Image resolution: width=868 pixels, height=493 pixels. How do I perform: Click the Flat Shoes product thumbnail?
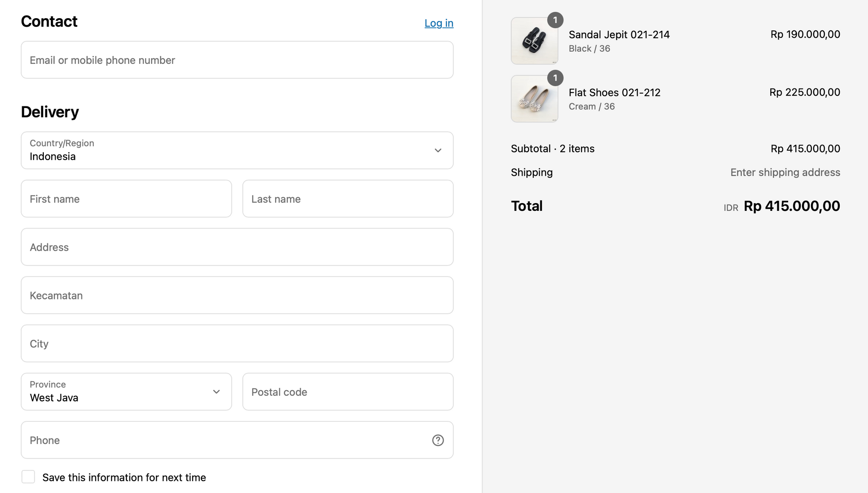click(534, 99)
